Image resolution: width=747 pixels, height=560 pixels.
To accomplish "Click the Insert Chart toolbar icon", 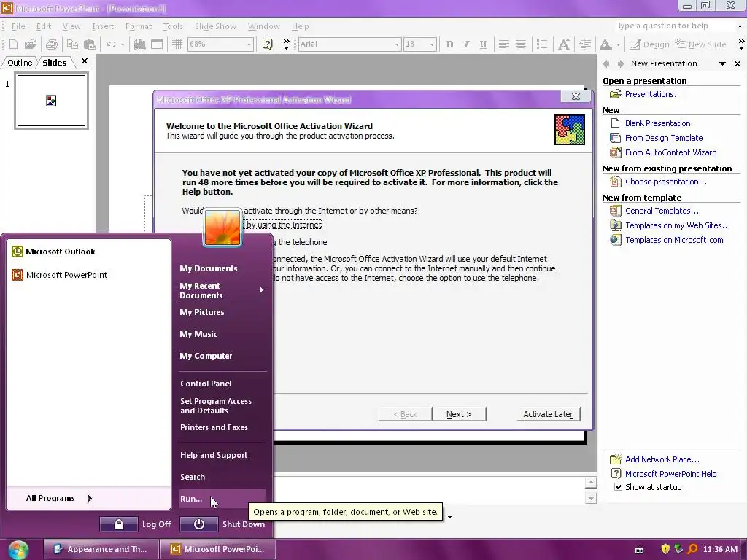I will tap(139, 44).
